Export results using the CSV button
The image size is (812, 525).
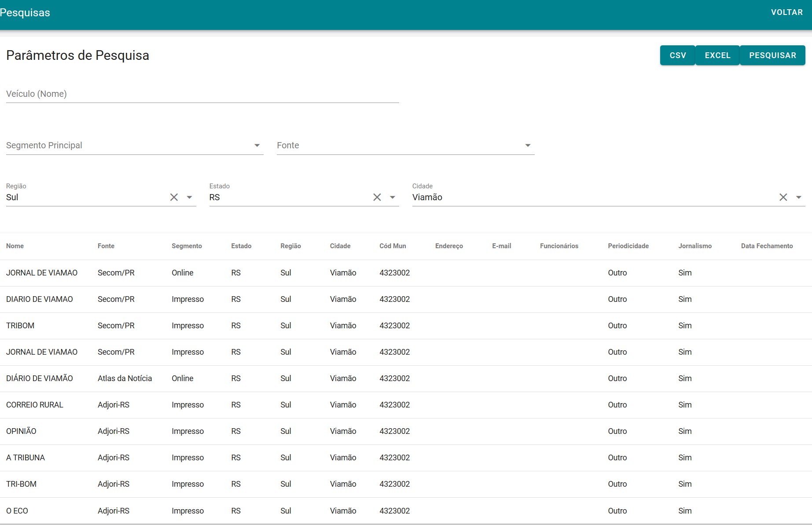(677, 55)
